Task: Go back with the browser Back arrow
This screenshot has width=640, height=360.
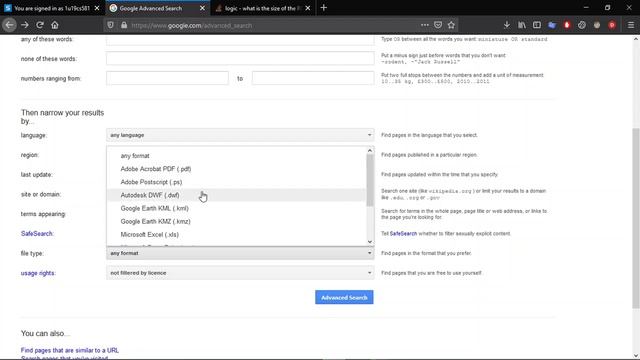Action: pyautogui.click(x=9, y=25)
